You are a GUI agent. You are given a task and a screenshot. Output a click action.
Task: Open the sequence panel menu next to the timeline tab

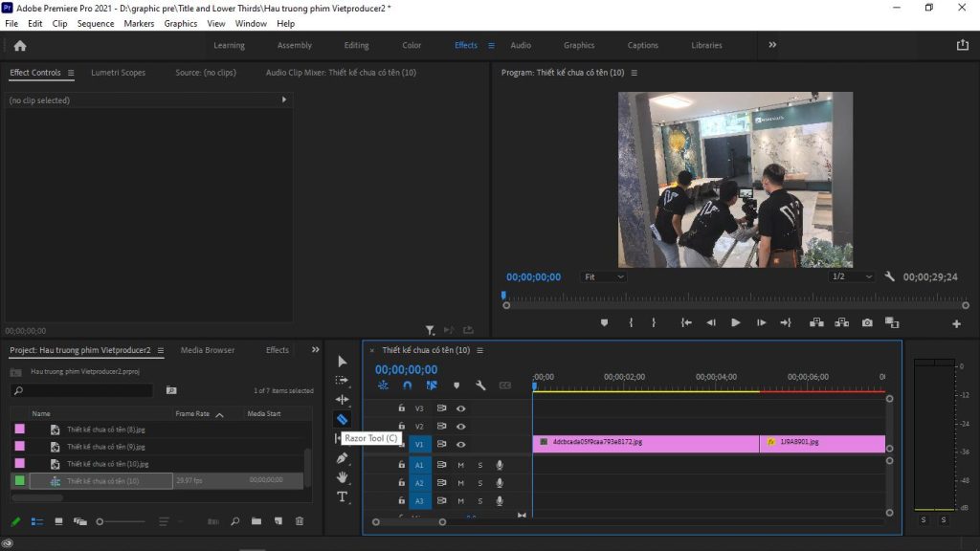[x=479, y=350]
